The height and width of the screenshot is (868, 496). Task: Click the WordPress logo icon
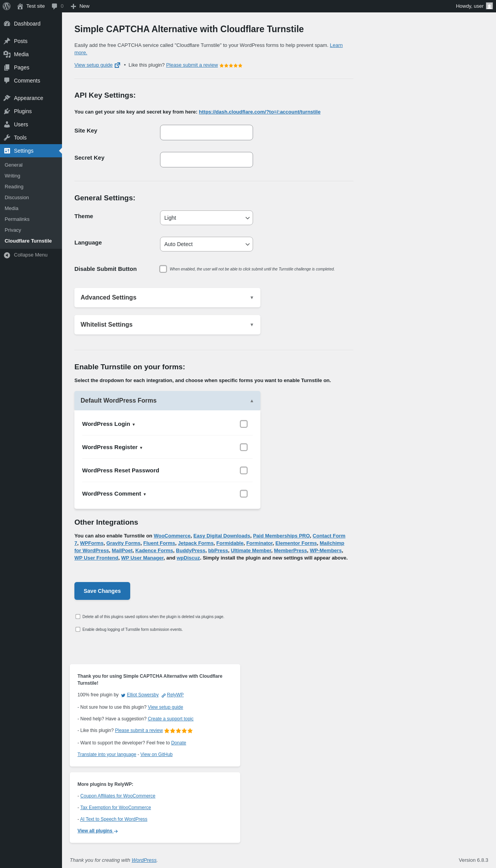pyautogui.click(x=7, y=6)
